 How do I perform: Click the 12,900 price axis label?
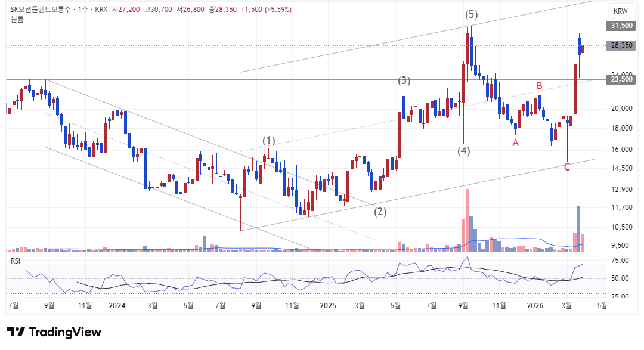point(622,190)
